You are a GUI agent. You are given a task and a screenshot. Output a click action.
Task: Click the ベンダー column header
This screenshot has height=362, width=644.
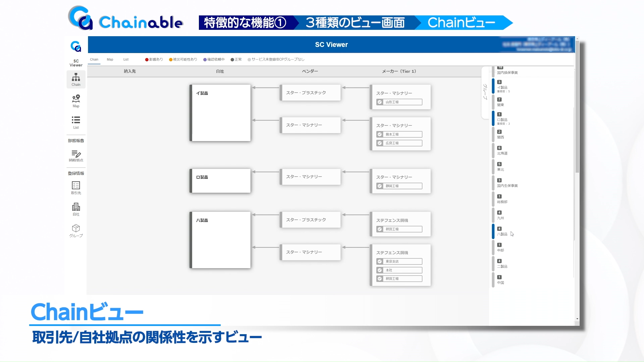[310, 71]
